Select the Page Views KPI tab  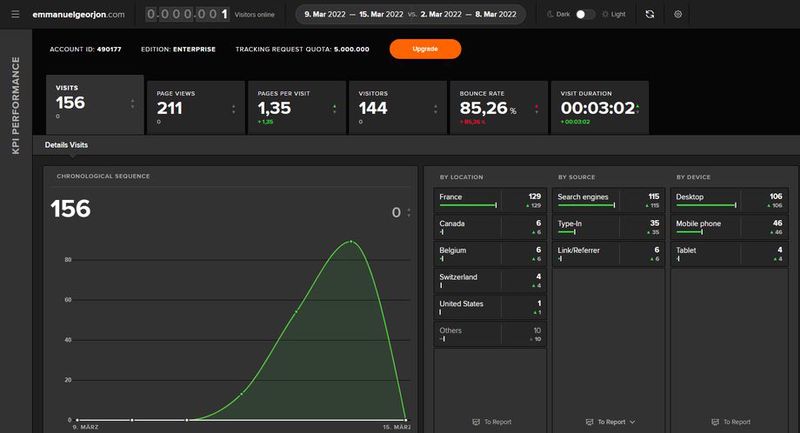click(194, 107)
